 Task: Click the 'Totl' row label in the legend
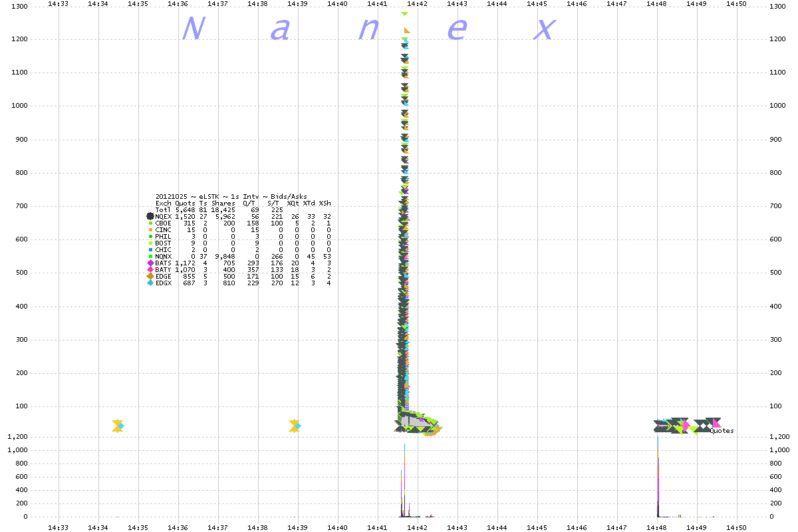click(x=163, y=210)
